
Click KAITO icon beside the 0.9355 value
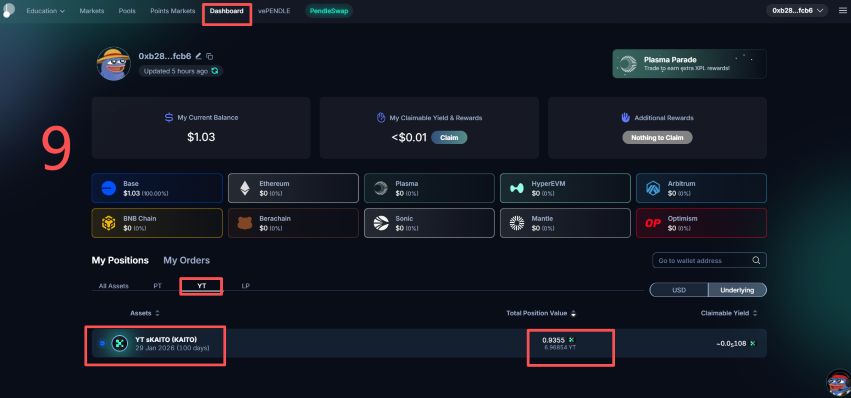tap(571, 340)
